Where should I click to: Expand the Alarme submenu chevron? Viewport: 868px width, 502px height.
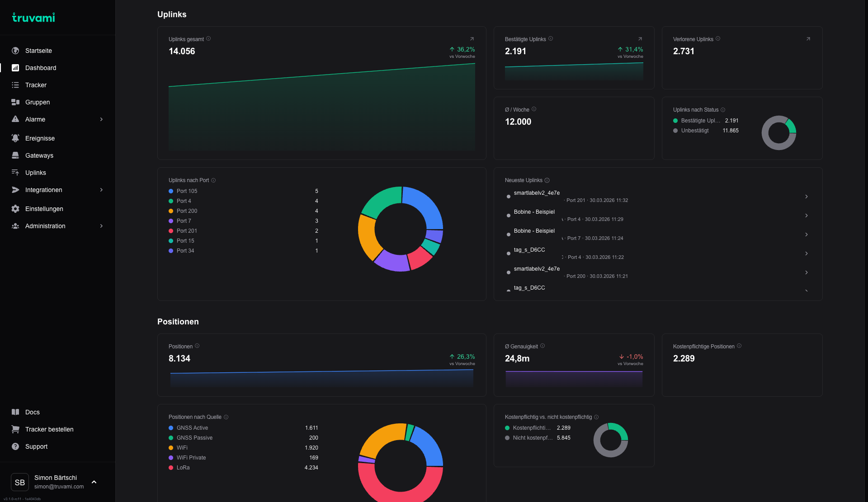pyautogui.click(x=101, y=119)
